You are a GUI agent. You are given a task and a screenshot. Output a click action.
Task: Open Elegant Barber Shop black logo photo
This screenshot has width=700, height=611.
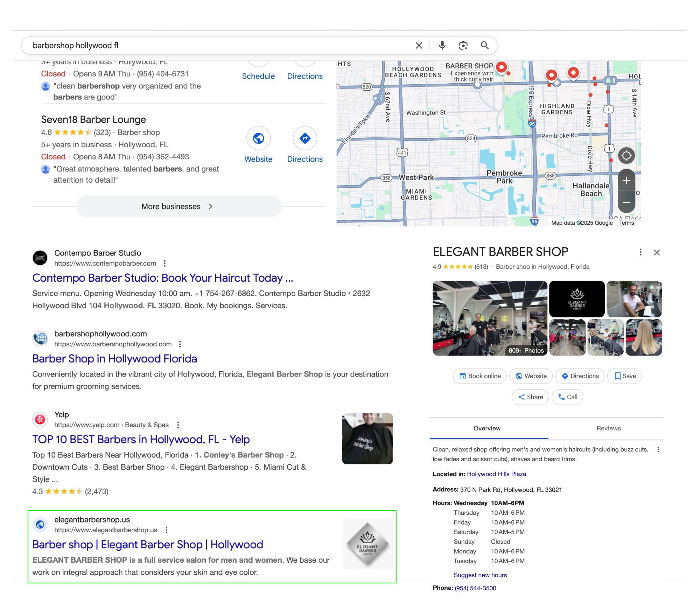coord(576,299)
